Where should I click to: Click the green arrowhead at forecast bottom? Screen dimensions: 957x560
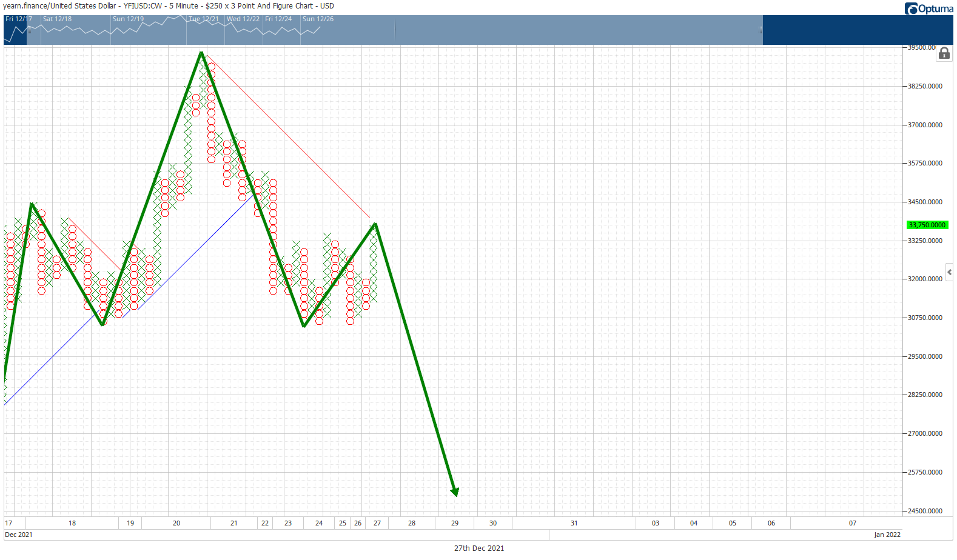click(x=455, y=492)
